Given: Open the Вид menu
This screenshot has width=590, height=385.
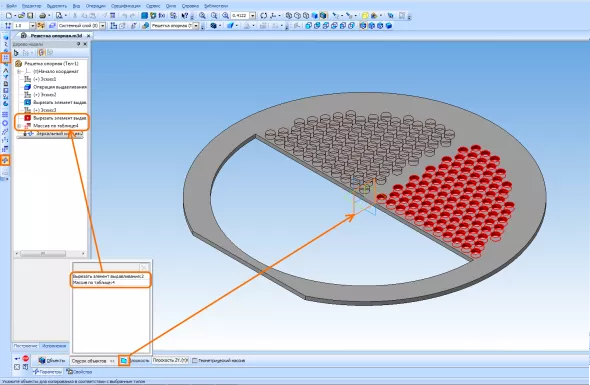Looking at the screenshot, I should 76,6.
